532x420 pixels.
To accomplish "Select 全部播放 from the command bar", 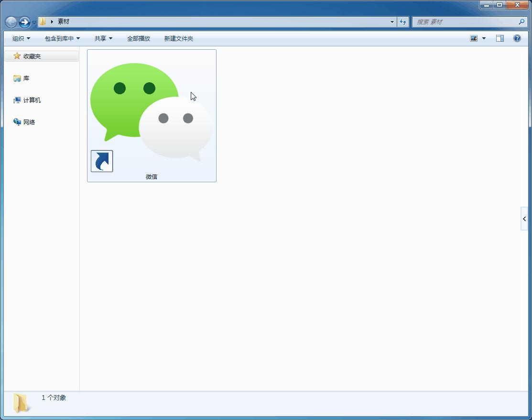I will tap(138, 38).
